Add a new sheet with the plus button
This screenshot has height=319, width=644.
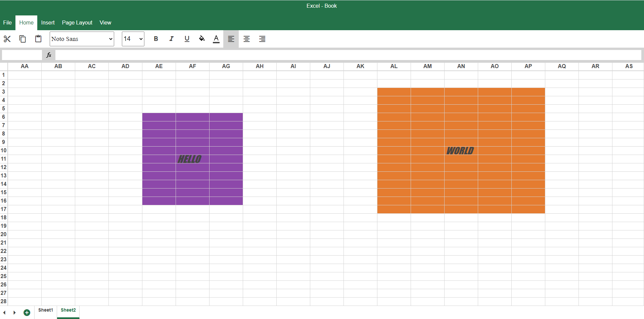(x=27, y=312)
